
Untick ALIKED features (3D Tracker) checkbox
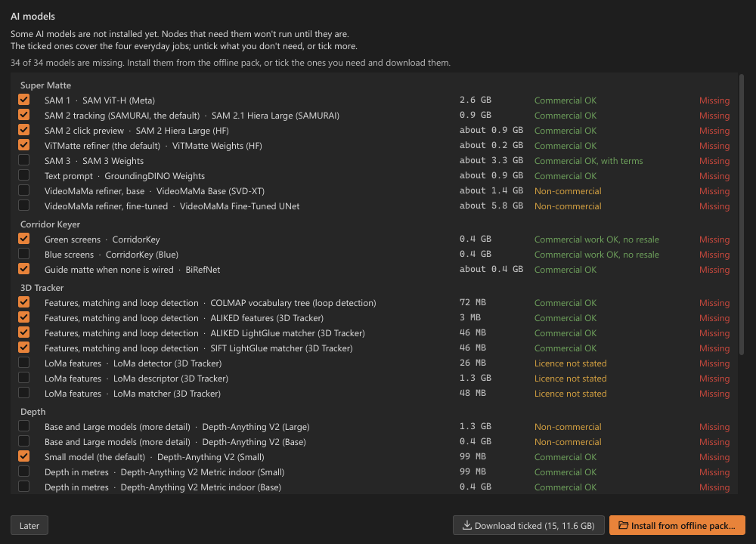pos(23,317)
